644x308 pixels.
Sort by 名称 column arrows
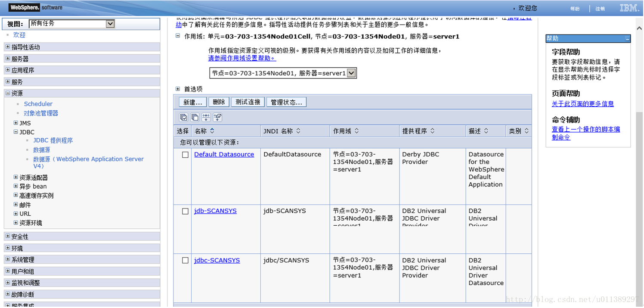[212, 131]
